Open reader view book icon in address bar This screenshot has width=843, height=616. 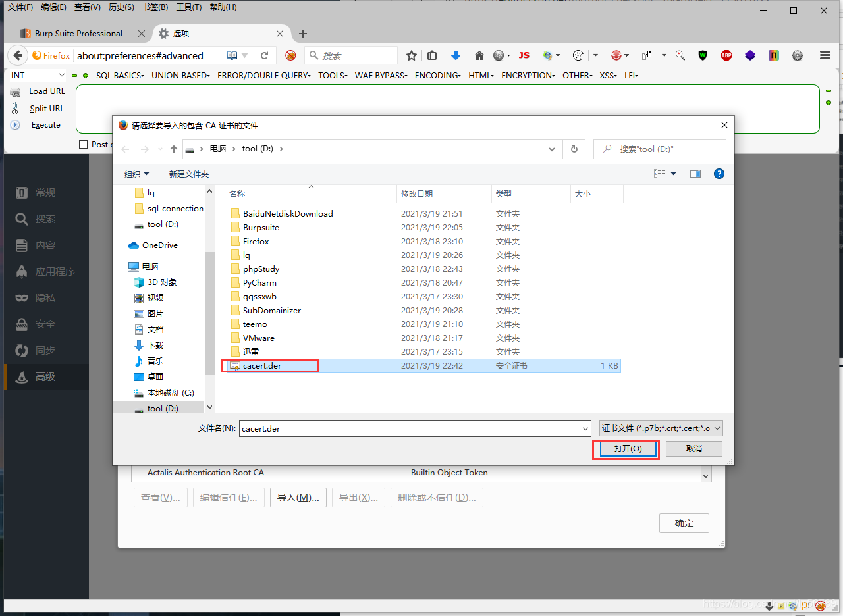(x=232, y=56)
